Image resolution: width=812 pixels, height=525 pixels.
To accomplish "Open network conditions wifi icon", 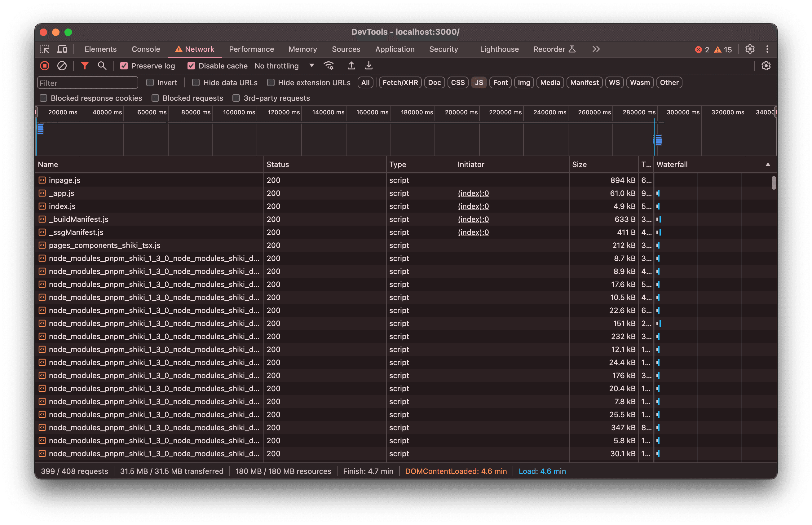I will (x=329, y=66).
